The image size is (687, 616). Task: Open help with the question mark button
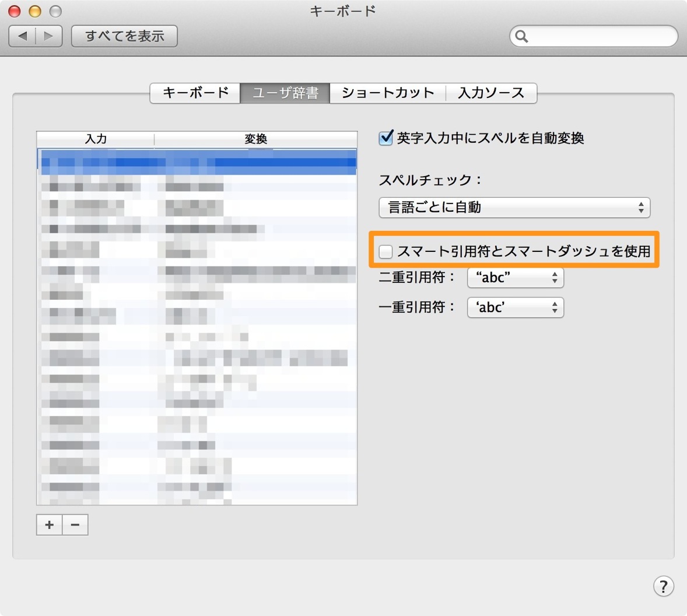[663, 586]
